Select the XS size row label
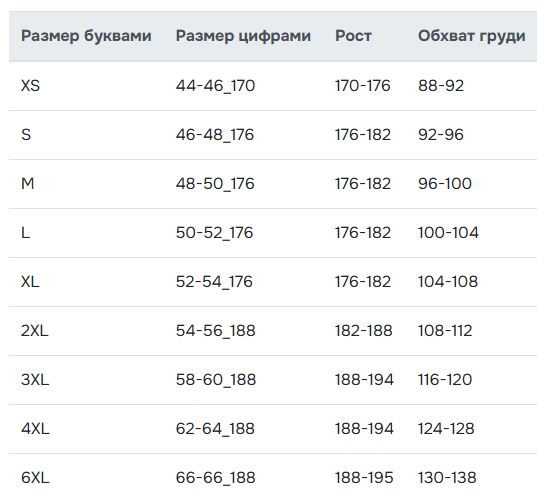537x502 pixels. (30, 86)
